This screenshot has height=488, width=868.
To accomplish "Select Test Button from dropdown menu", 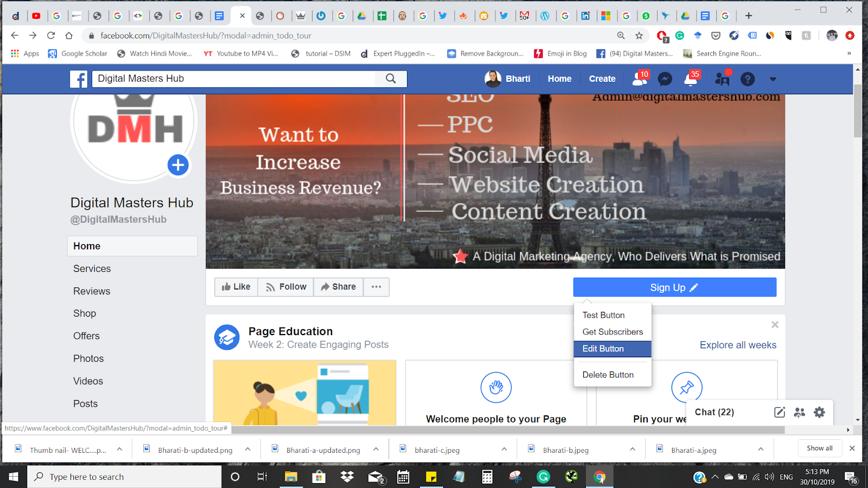I will click(x=612, y=315).
